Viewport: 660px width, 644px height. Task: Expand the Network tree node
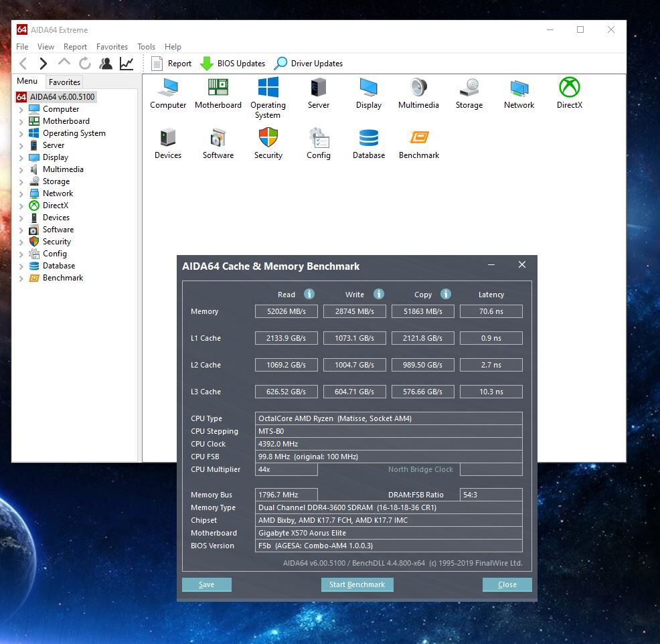[21, 194]
